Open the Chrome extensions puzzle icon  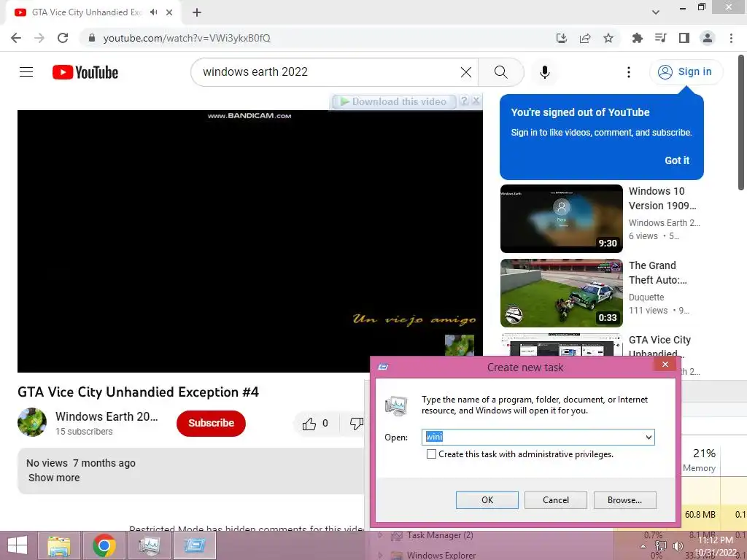click(637, 38)
